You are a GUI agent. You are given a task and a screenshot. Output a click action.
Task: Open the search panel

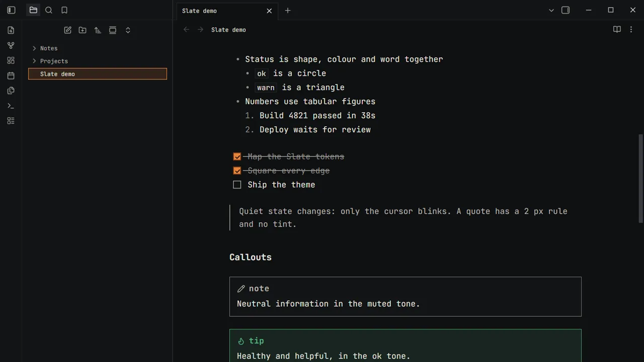(x=49, y=10)
